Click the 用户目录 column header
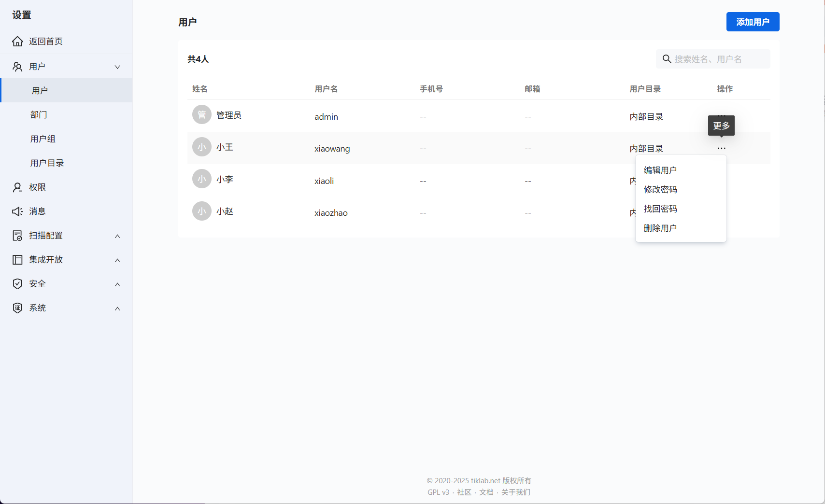 point(645,89)
